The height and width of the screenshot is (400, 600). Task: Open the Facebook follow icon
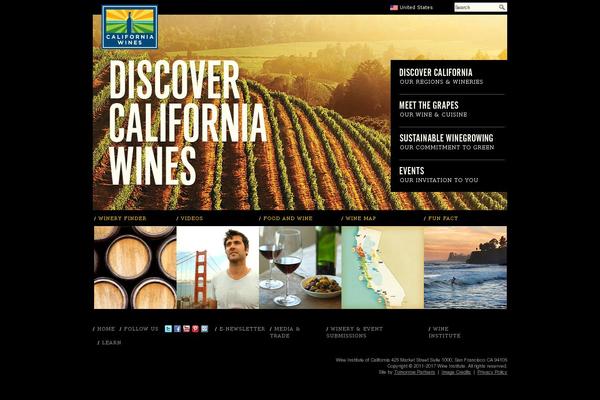(x=177, y=329)
